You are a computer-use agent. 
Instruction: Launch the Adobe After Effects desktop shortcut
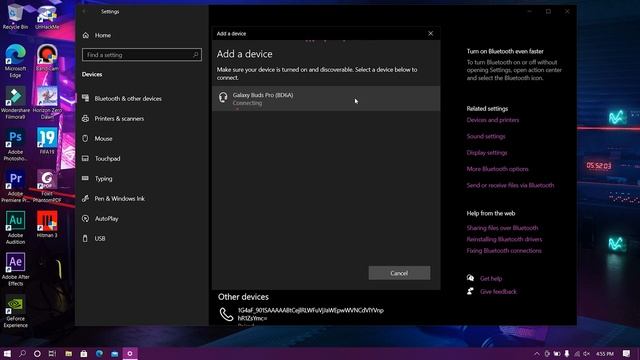click(16, 269)
